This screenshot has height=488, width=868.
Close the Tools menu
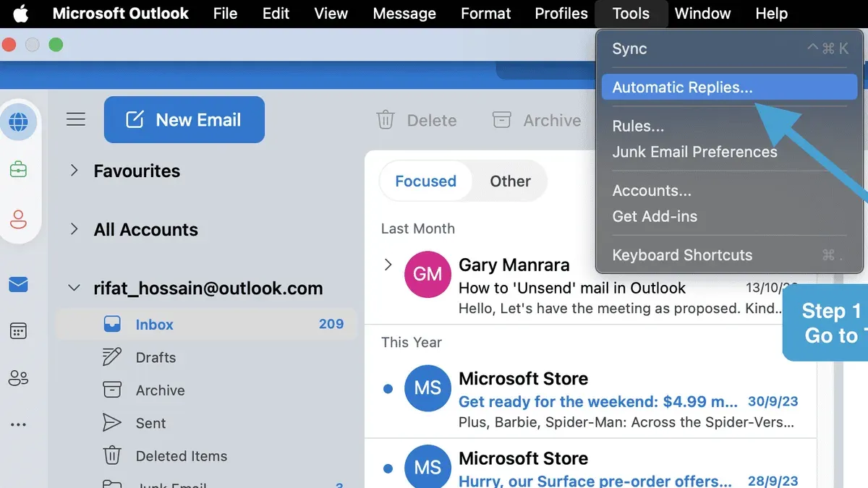[x=631, y=14]
